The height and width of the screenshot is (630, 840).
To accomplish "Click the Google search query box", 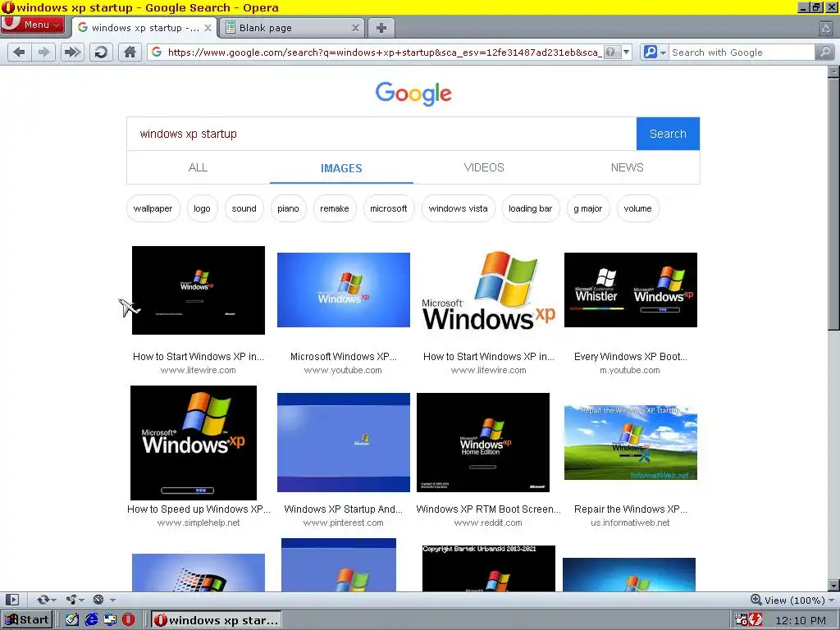I will (x=381, y=134).
